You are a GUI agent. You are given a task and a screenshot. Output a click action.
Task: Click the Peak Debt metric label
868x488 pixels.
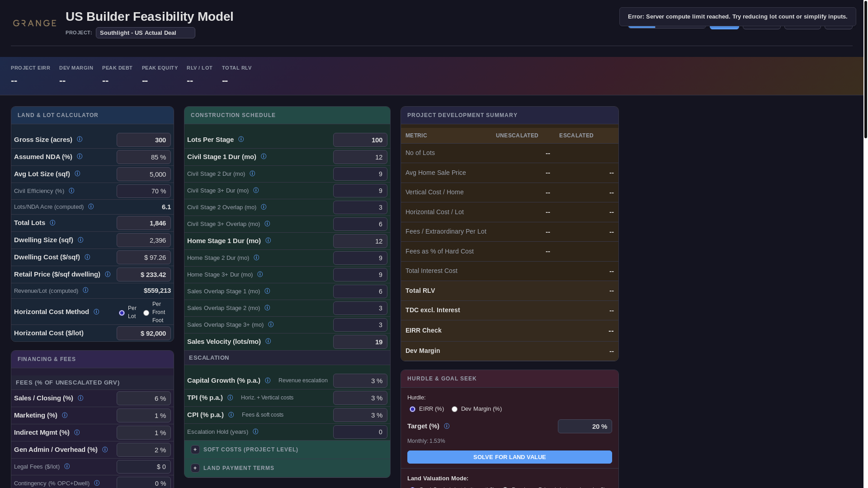[x=117, y=68]
